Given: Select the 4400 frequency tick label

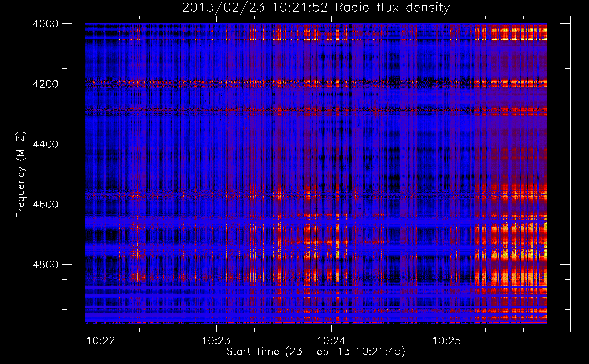Looking at the screenshot, I should tap(46, 144).
